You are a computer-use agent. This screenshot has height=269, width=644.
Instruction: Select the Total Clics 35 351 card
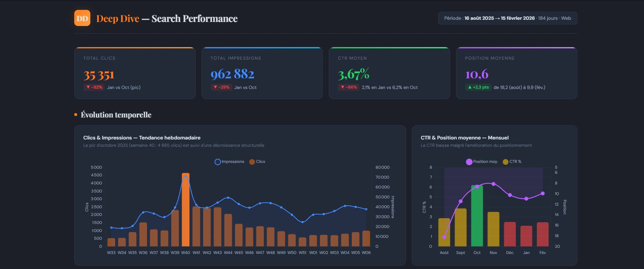[135, 73]
